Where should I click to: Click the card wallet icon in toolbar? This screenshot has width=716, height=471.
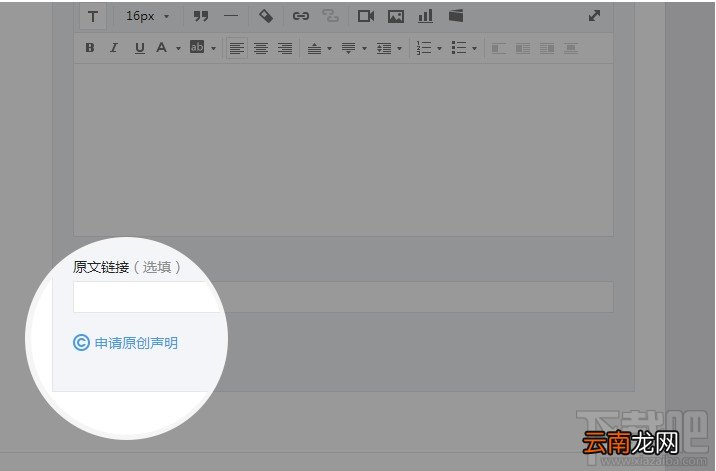[x=456, y=16]
